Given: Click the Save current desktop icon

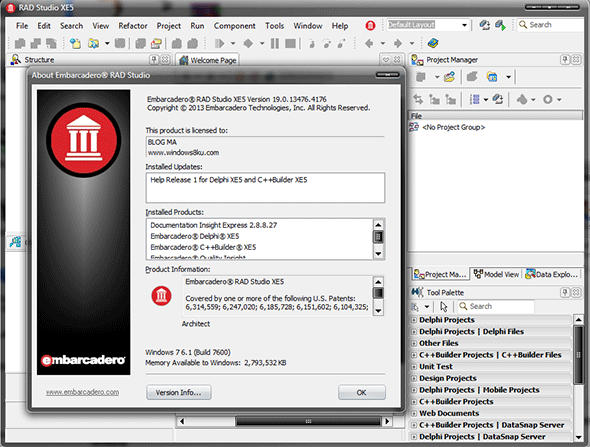Looking at the screenshot, I should tap(484, 25).
